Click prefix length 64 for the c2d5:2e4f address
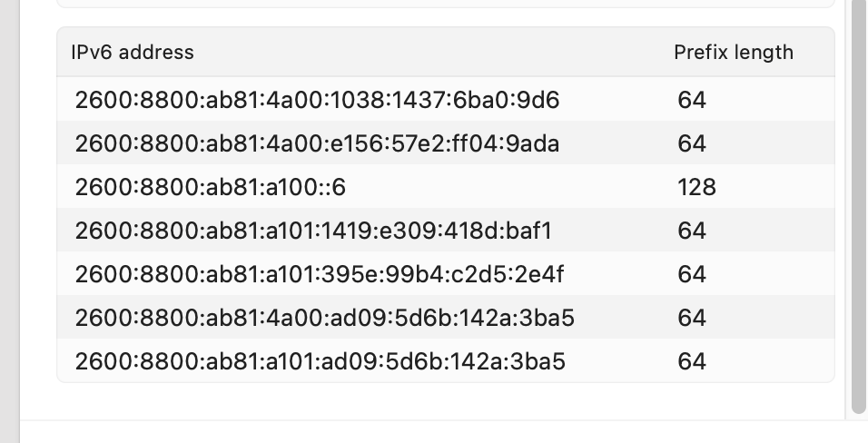The image size is (868, 443). pyautogui.click(x=692, y=274)
